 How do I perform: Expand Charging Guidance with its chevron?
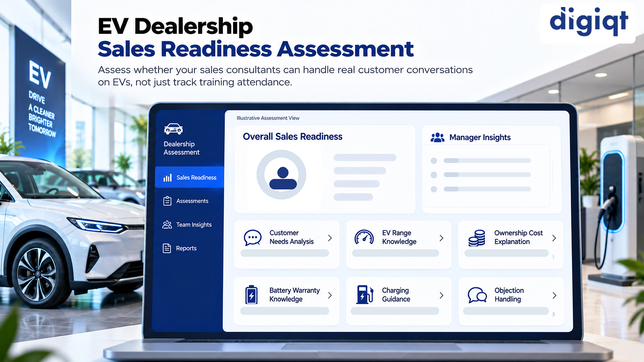tap(442, 295)
